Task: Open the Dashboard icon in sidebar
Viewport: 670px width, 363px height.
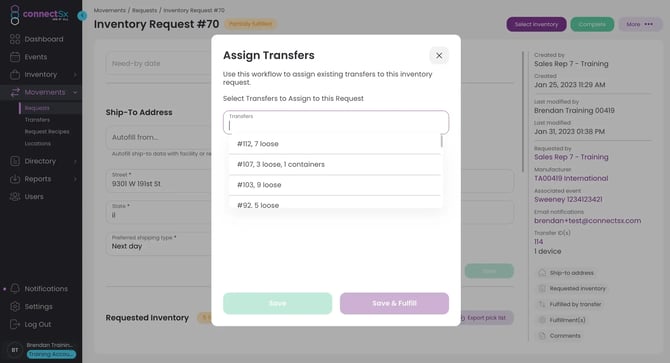Action: pyautogui.click(x=15, y=39)
